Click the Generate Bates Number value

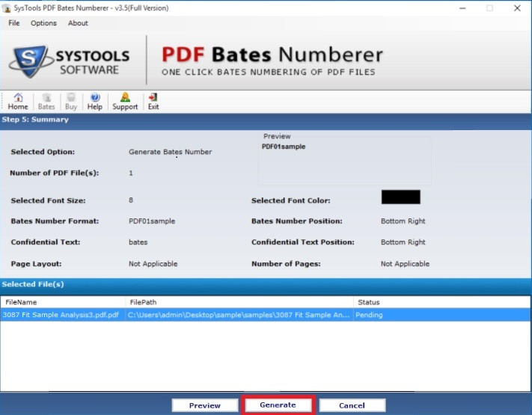click(x=171, y=152)
